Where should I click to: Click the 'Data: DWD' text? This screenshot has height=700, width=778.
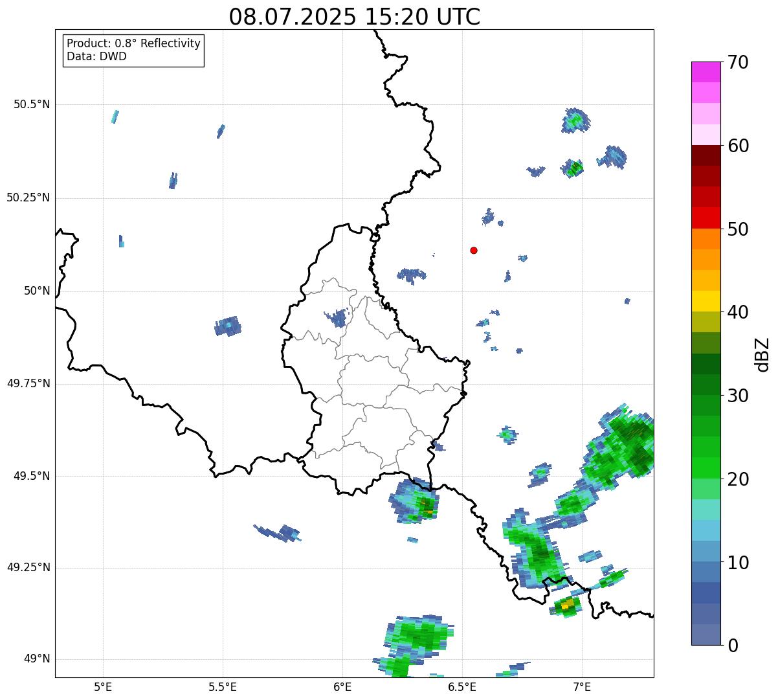coord(96,56)
